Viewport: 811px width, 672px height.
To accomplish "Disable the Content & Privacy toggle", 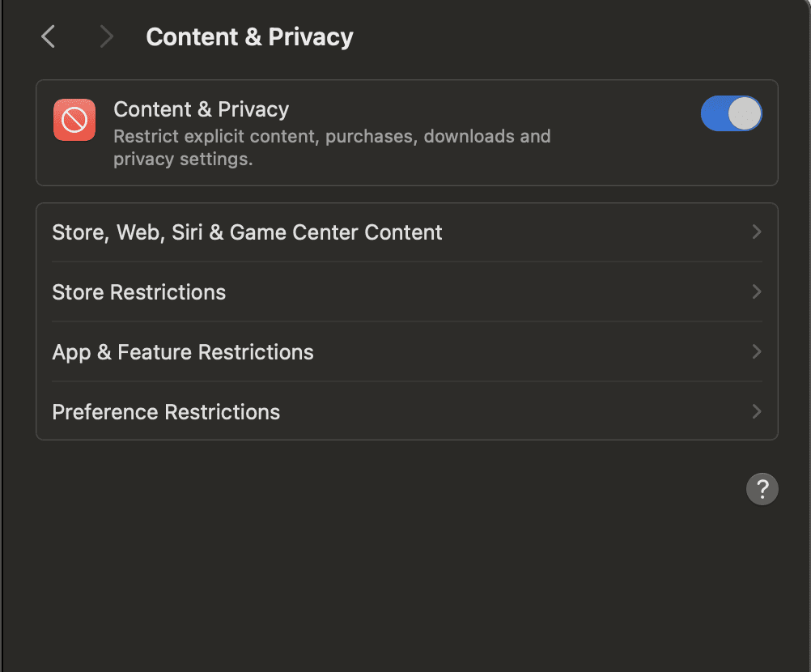I will pyautogui.click(x=731, y=113).
